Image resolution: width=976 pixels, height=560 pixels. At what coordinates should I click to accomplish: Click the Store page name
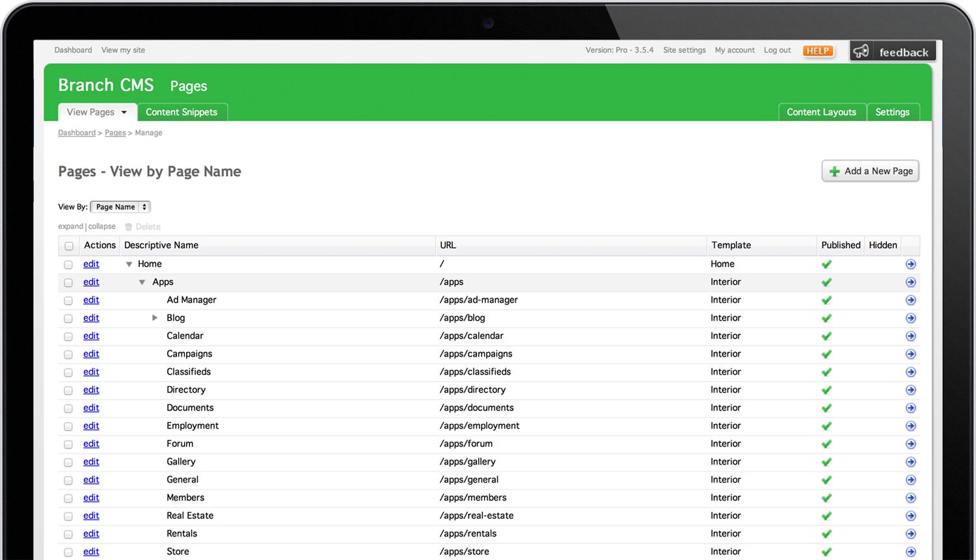(x=178, y=552)
